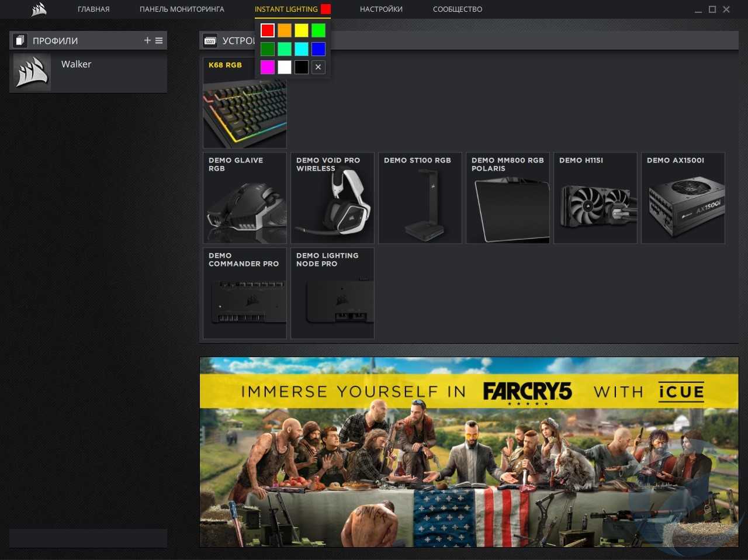Open the K68 RGB keyboard device
748x560 pixels.
(244, 103)
